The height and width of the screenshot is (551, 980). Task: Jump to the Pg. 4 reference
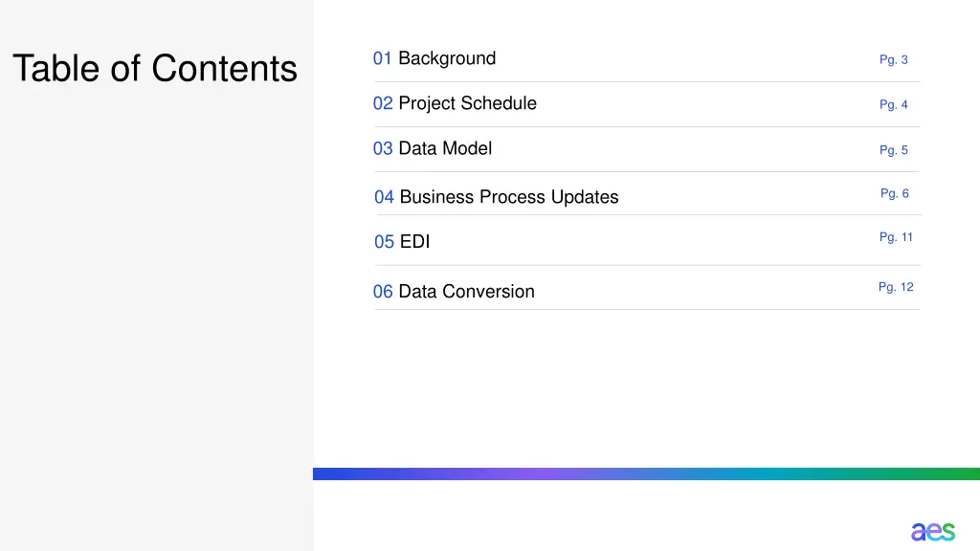point(893,105)
